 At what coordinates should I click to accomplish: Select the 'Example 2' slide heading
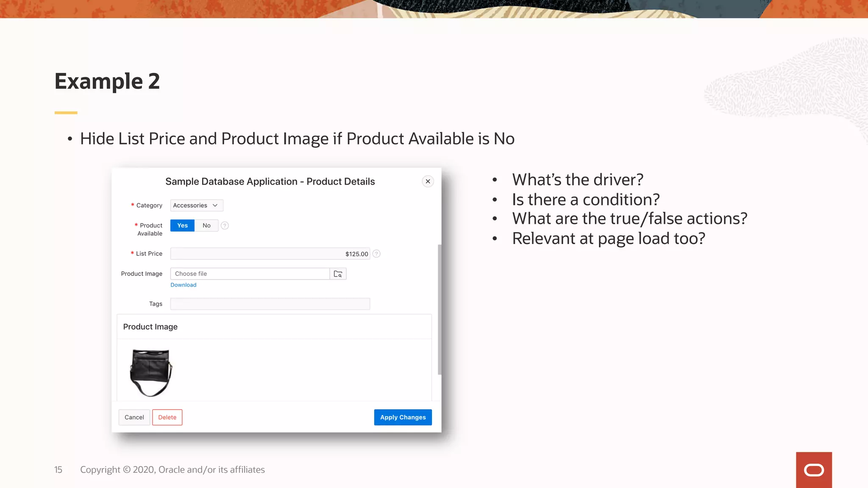tap(107, 81)
